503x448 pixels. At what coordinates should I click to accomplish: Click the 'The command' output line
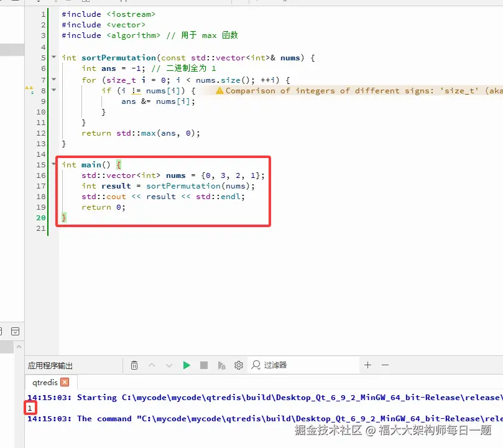265,419
